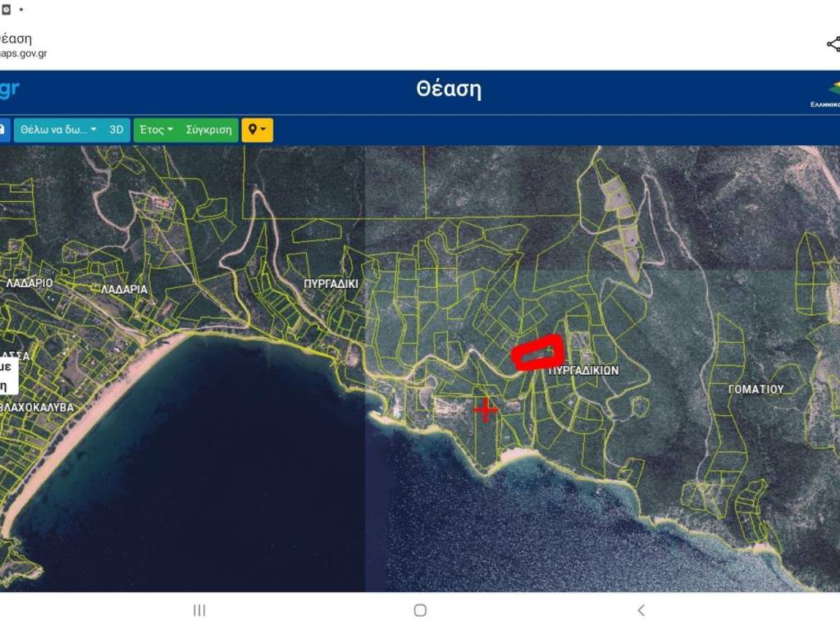Tap the Android home button
Viewport: 840px width, 630px height.
pyautogui.click(x=420, y=609)
